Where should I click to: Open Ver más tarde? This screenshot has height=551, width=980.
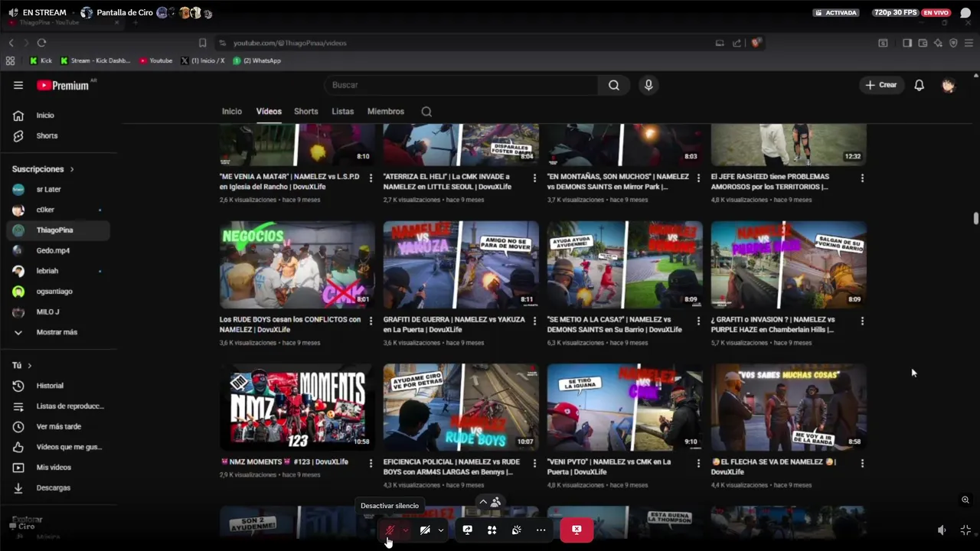coord(58,426)
